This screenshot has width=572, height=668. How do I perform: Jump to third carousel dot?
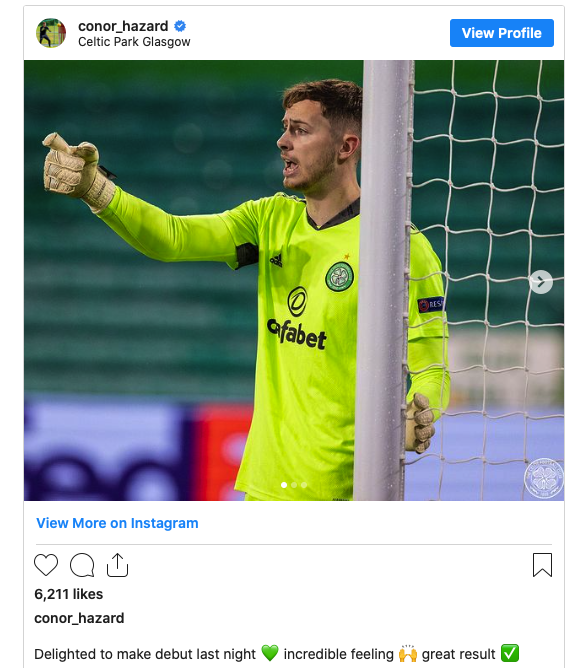(x=304, y=485)
